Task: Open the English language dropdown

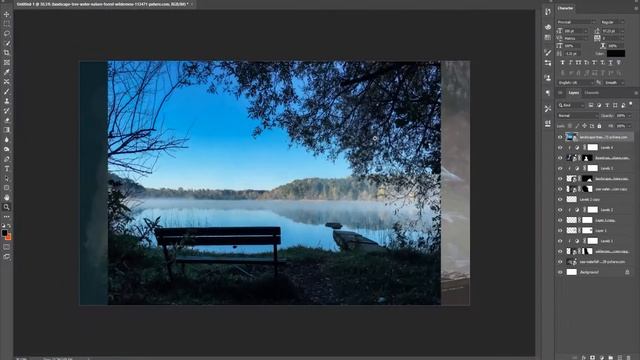Action: (x=575, y=82)
